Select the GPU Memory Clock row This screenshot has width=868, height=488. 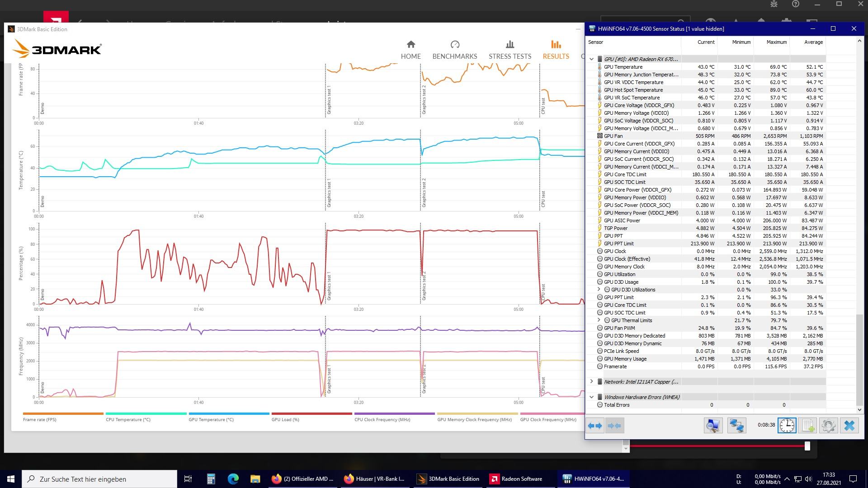tap(706, 267)
